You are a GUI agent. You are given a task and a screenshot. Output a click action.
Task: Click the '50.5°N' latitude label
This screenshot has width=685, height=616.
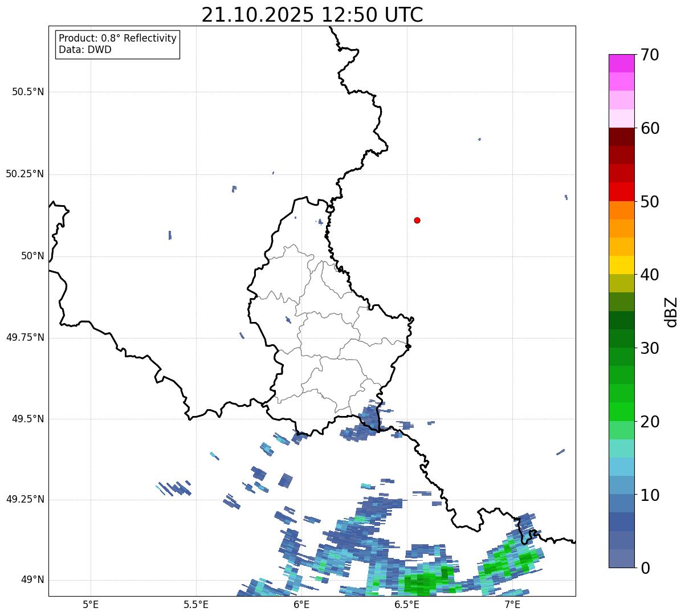pyautogui.click(x=28, y=92)
